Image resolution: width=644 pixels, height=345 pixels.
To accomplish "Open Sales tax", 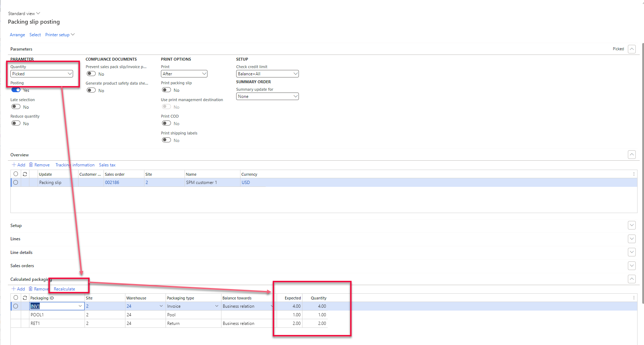I will coord(107,165).
